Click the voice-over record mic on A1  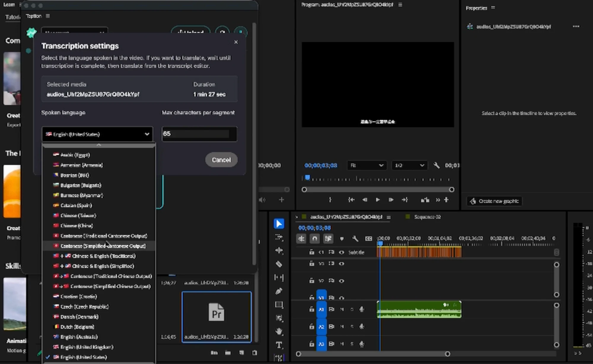coord(362,309)
